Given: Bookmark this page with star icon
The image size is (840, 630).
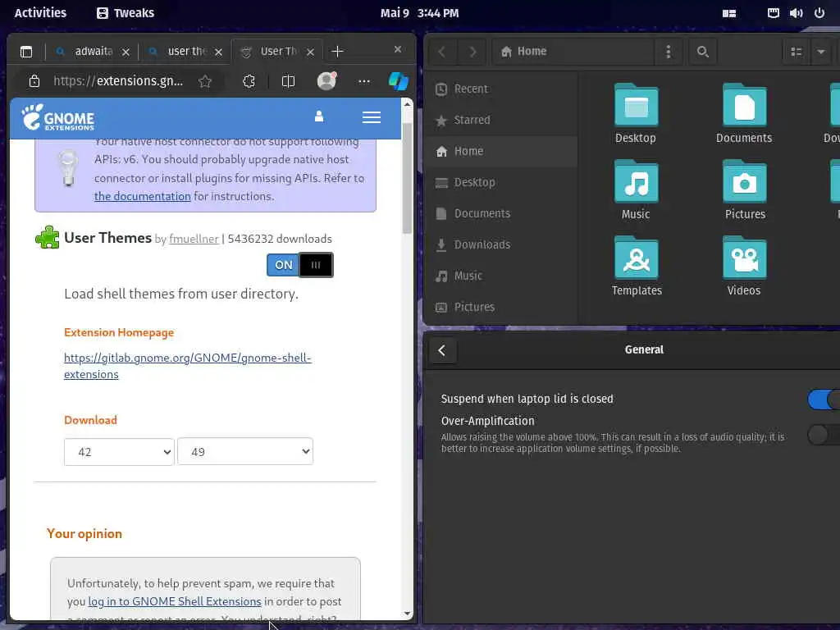Looking at the screenshot, I should pyautogui.click(x=204, y=81).
